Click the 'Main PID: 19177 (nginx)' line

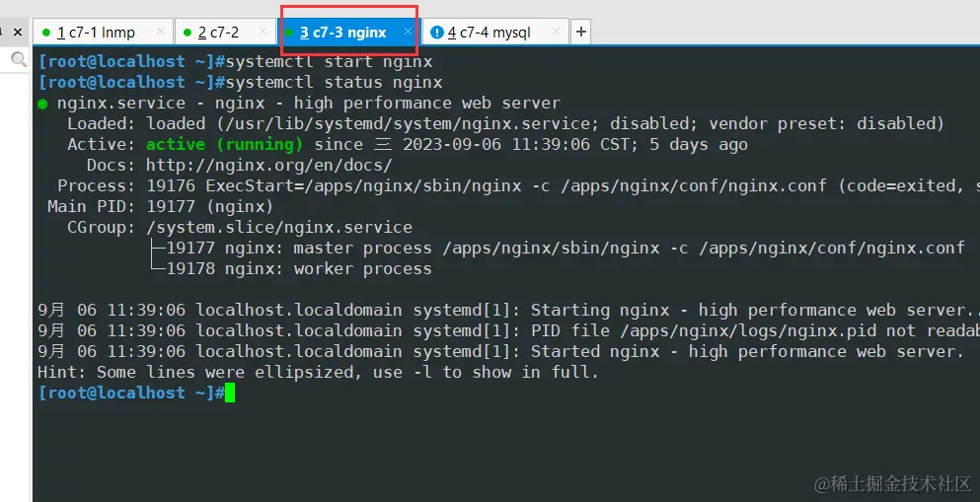(x=161, y=206)
